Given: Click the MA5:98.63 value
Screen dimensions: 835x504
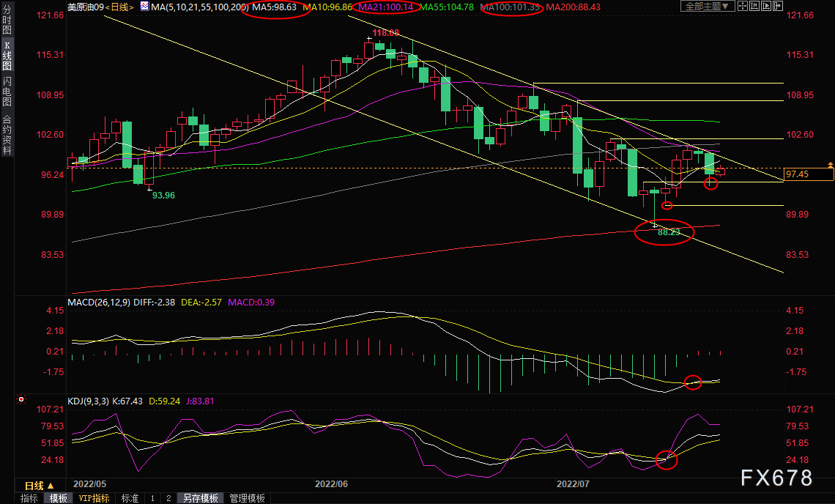Looking at the screenshot, I should coord(274,7).
